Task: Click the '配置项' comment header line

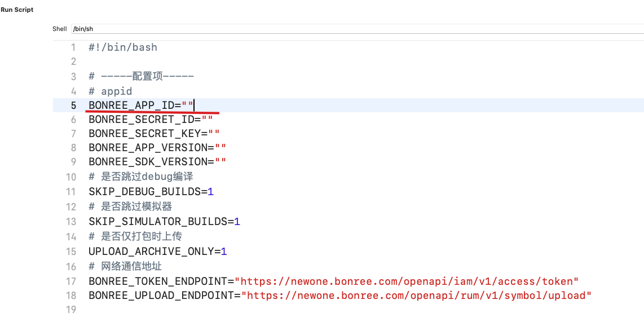Action: pyautogui.click(x=141, y=77)
